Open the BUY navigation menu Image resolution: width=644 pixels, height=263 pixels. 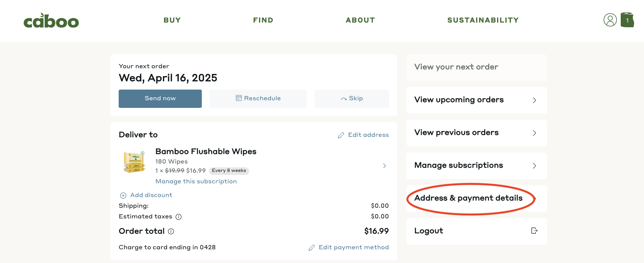tap(172, 20)
